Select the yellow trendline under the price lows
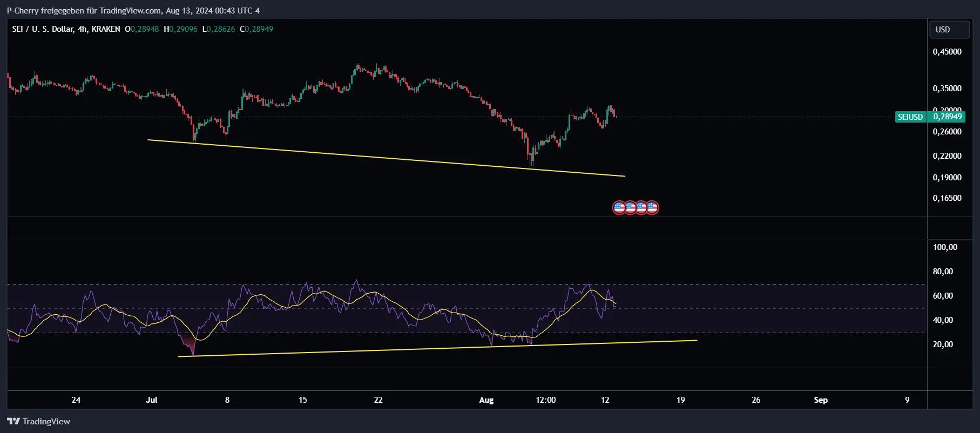Viewport: 980px width, 433px height. 386,158
